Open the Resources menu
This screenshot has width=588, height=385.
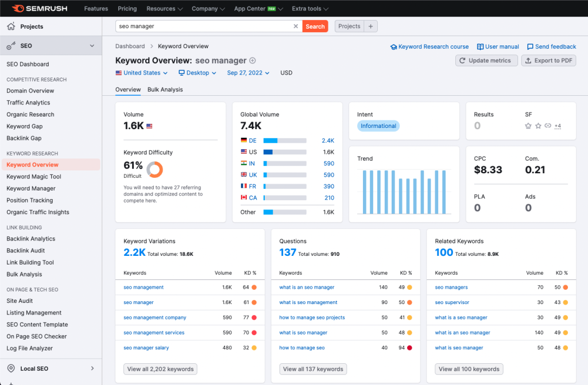point(164,9)
